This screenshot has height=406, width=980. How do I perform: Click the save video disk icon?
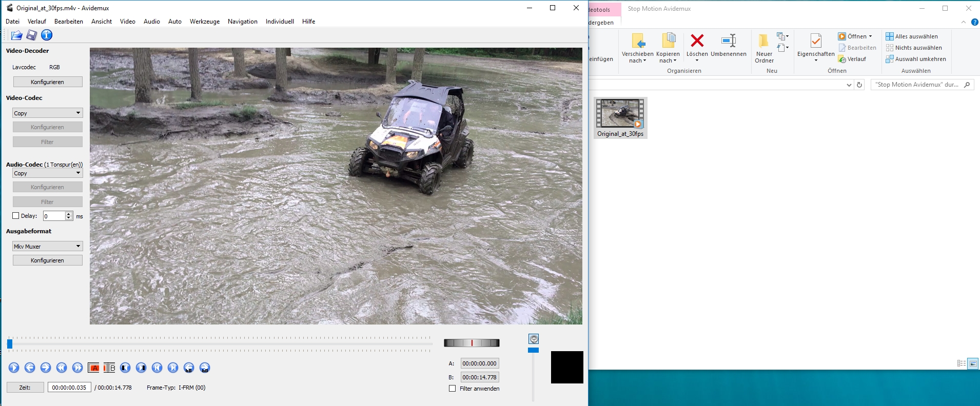tap(32, 35)
